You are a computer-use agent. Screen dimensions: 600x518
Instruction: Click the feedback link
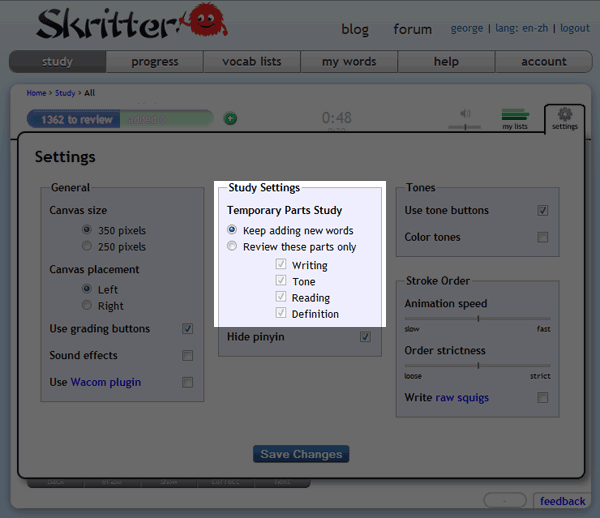point(562,501)
